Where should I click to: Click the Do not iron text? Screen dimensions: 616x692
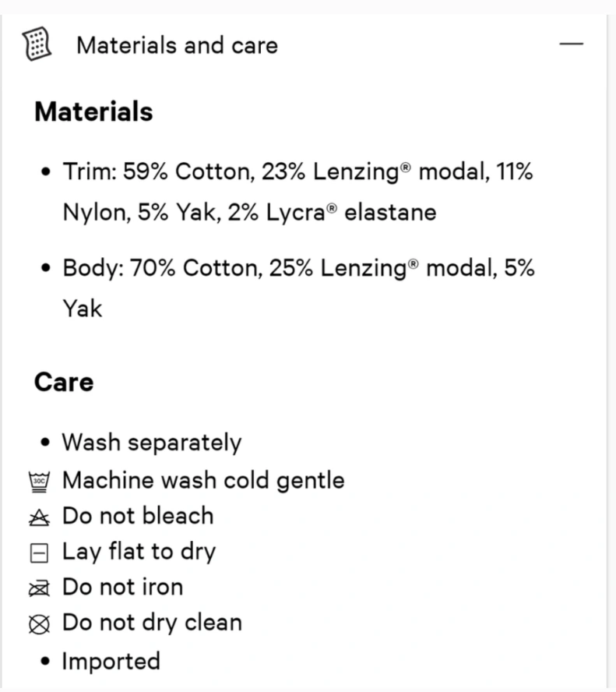[122, 588]
